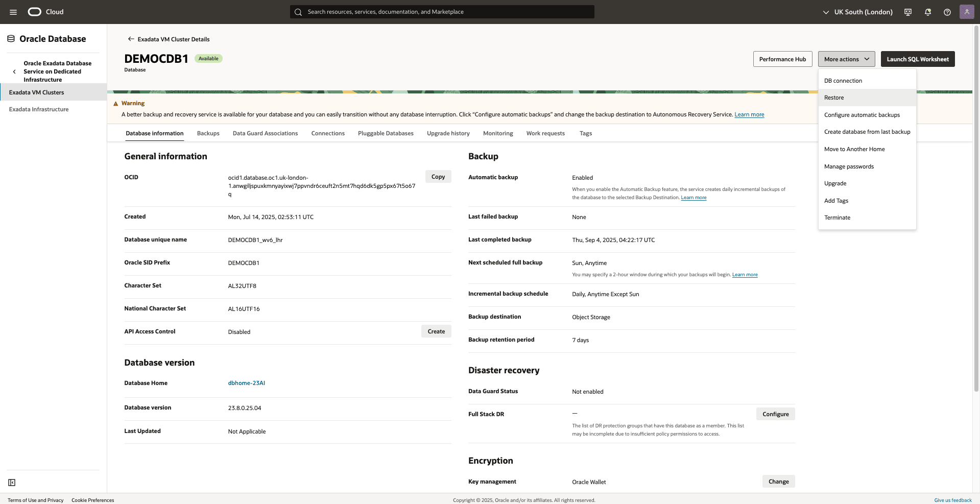Image resolution: width=980 pixels, height=504 pixels.
Task: Select Exadata Infrastructure in sidebar
Action: click(53, 109)
